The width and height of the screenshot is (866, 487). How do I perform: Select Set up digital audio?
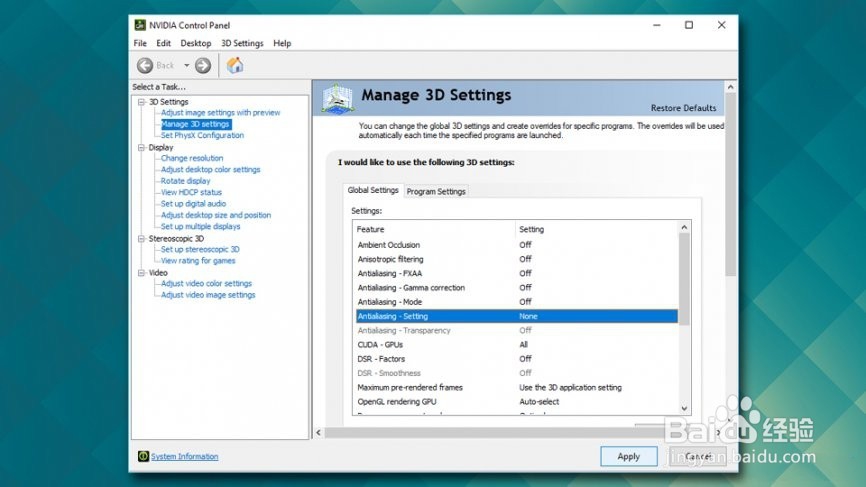[193, 204]
